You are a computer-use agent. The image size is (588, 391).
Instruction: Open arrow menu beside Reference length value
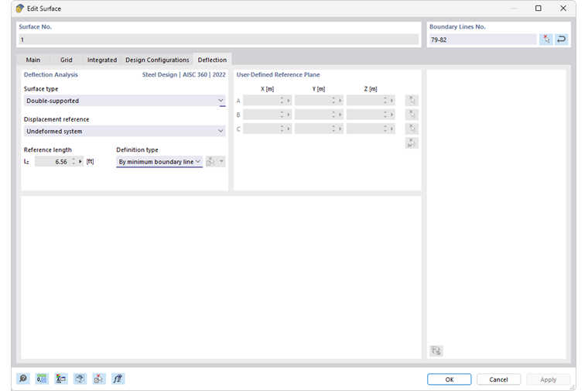(80, 162)
